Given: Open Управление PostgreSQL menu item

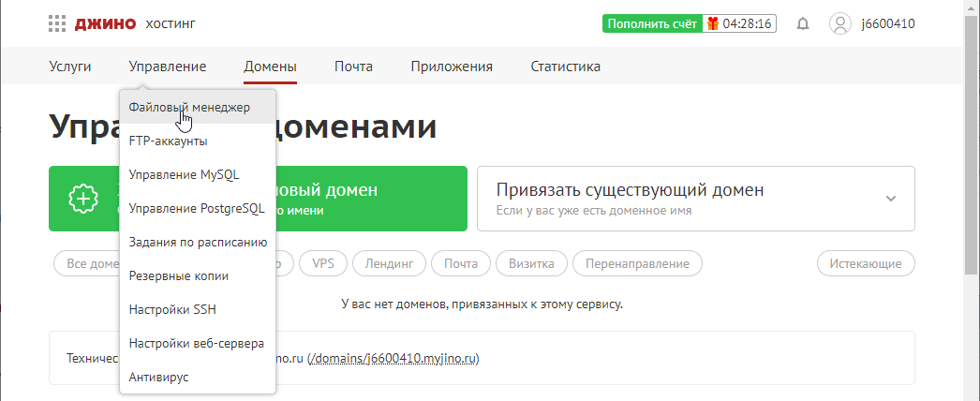Looking at the screenshot, I should click(x=197, y=209).
